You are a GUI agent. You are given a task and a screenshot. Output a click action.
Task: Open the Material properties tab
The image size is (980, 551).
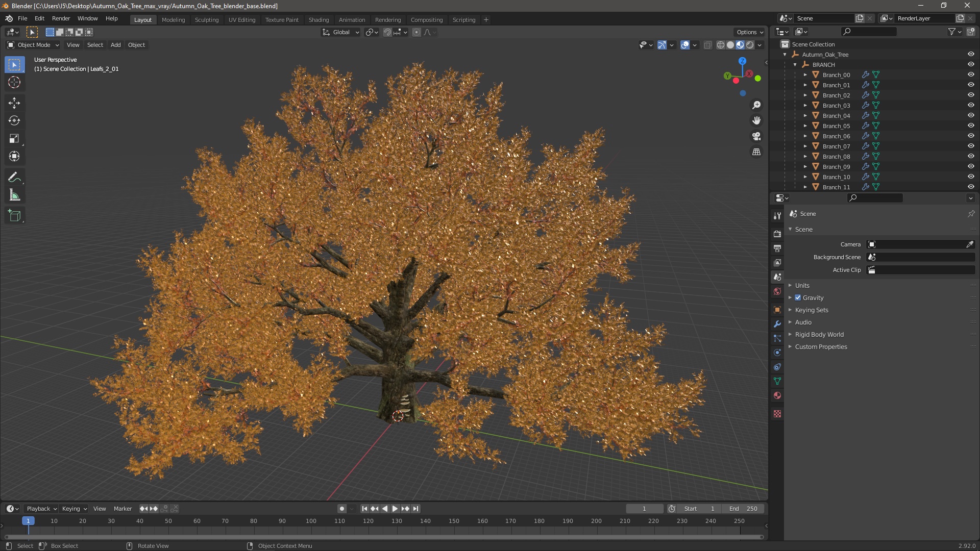[x=777, y=395]
